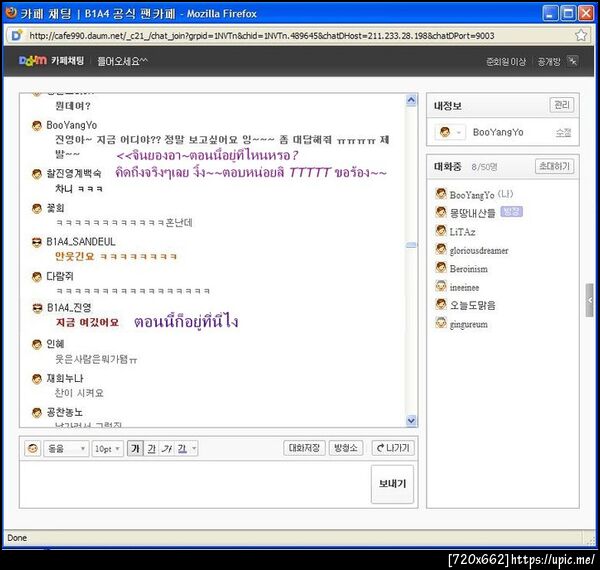Close the Firefox chat window

pyautogui.click(x=586, y=13)
